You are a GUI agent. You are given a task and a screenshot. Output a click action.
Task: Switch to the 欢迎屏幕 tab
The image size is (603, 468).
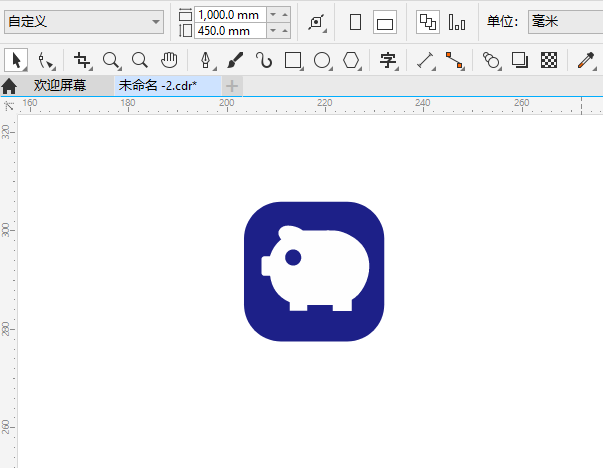(60, 85)
